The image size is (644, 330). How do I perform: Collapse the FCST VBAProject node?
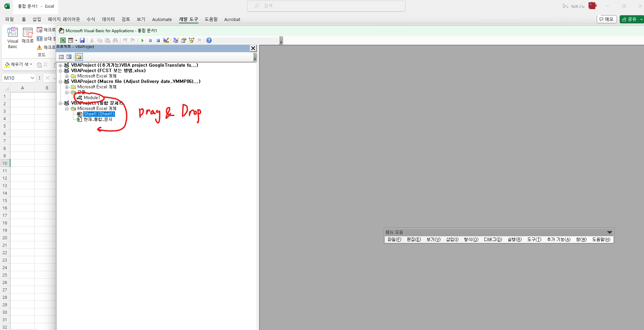(x=61, y=71)
